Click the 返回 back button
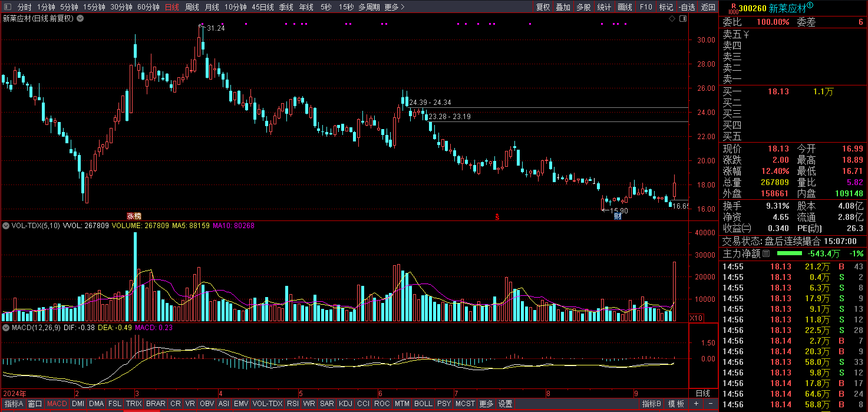Screen dimensions: 868x412 click(708, 7)
